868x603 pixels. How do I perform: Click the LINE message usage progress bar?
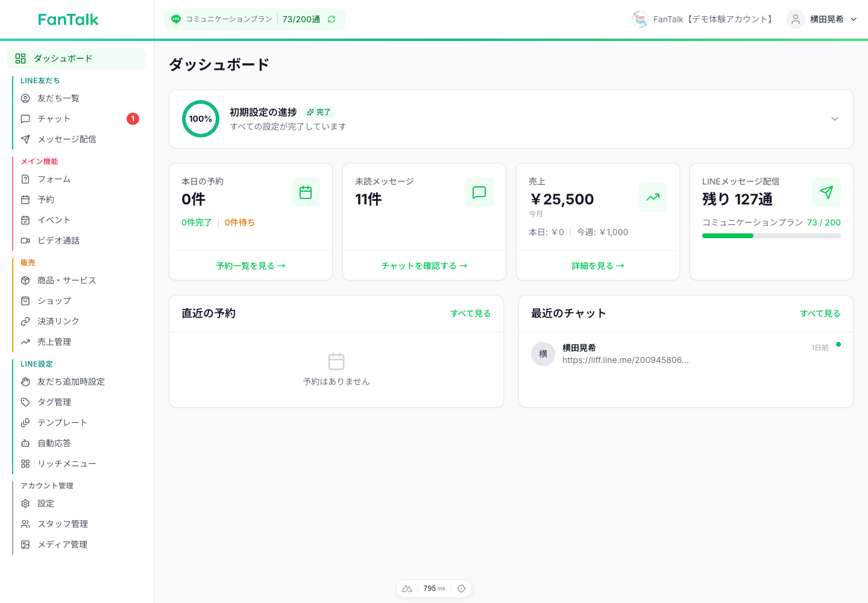(772, 236)
